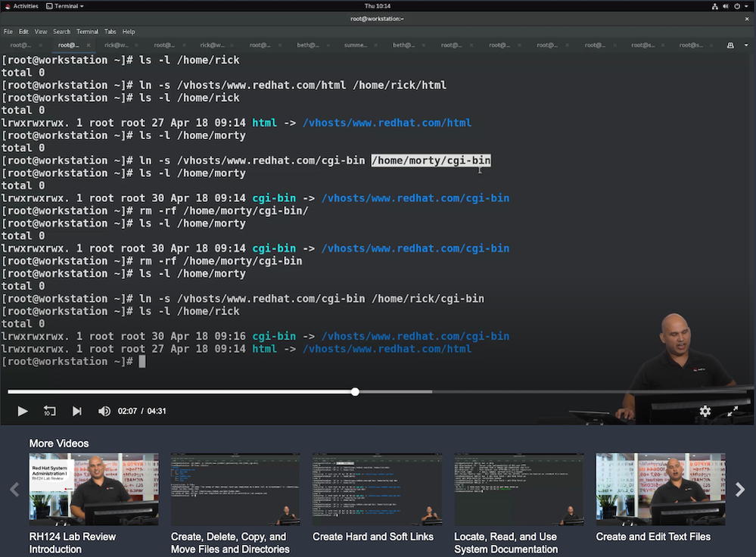This screenshot has width=756, height=557.
Task: Click the rewind 10 seconds icon
Action: [x=49, y=411]
